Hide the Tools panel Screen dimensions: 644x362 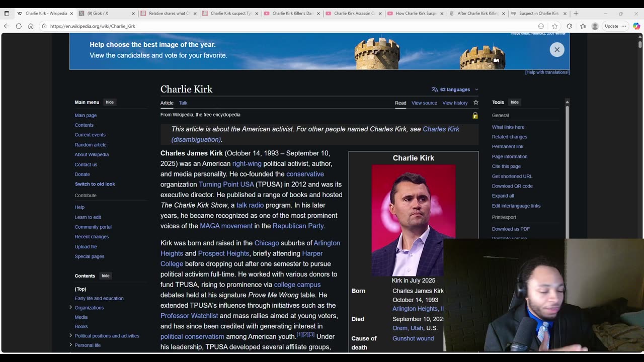click(514, 102)
